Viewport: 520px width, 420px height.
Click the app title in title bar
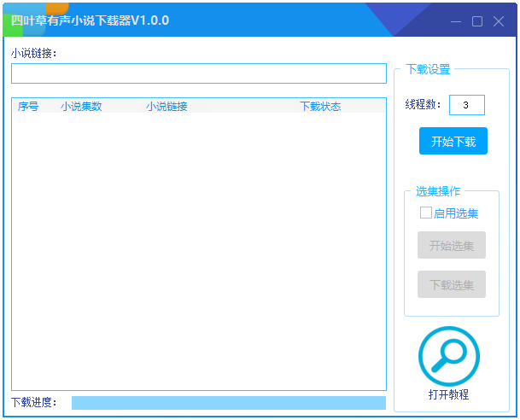[90, 20]
